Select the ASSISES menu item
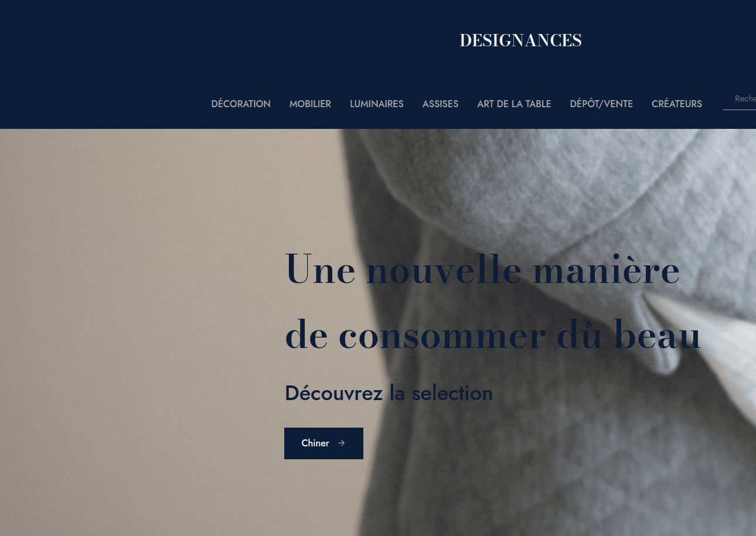 pyautogui.click(x=440, y=104)
